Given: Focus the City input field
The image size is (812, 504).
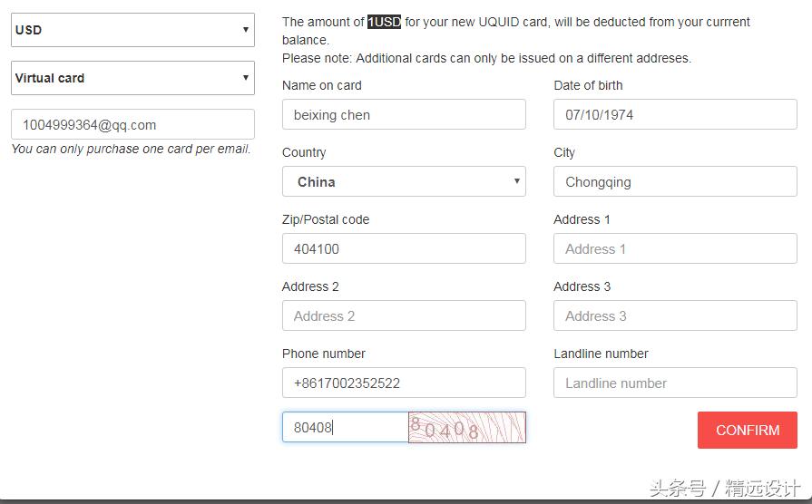Looking at the screenshot, I should pos(675,182).
